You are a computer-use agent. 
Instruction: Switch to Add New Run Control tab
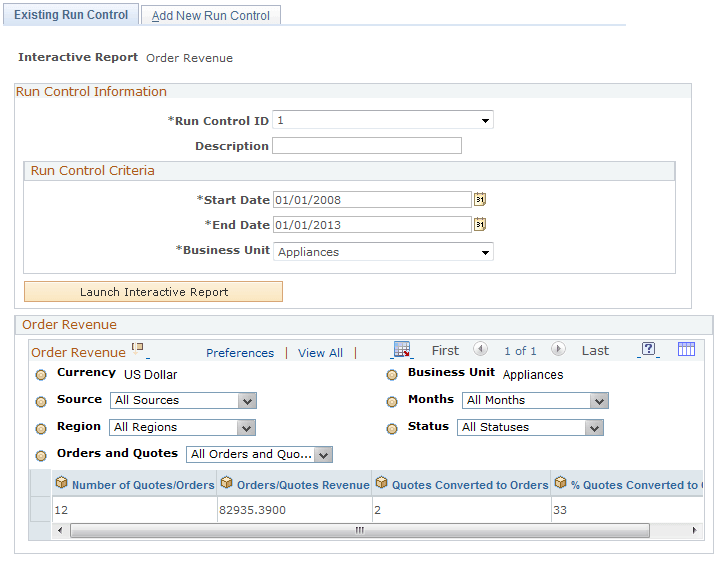click(x=211, y=16)
